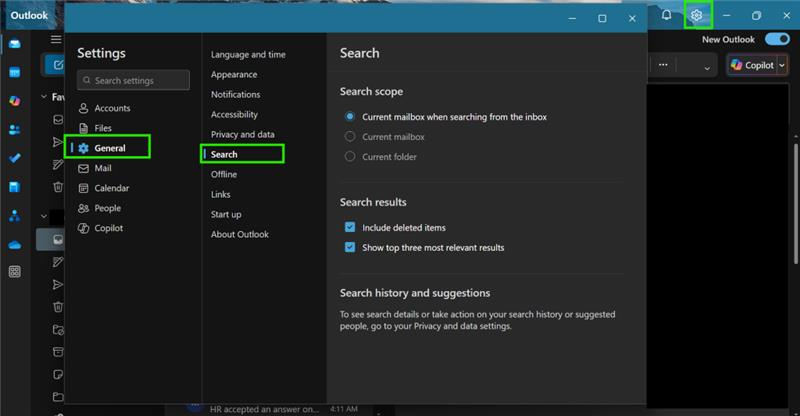Go to Privacy and data settings
Image resolution: width=800 pixels, height=416 pixels.
pyautogui.click(x=243, y=134)
